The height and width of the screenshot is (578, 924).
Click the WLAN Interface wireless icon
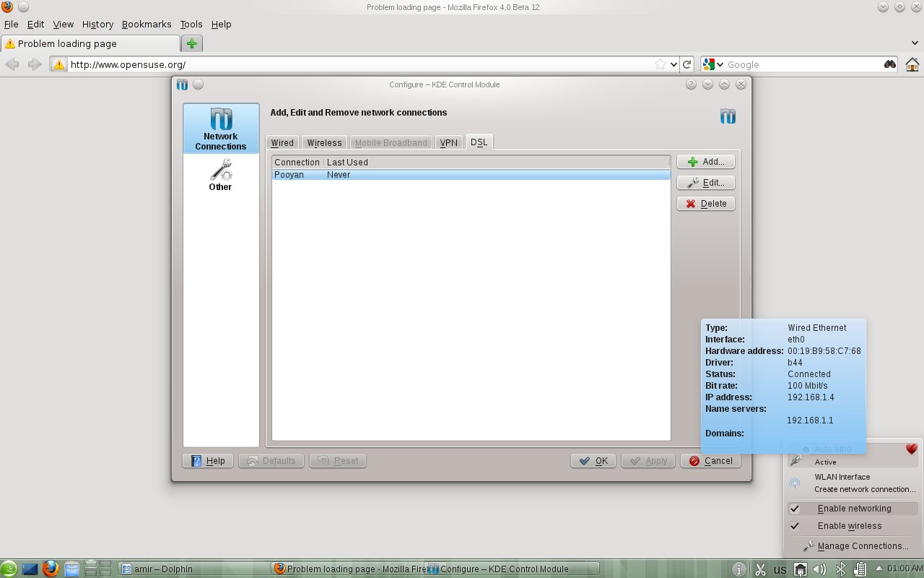[x=795, y=483]
